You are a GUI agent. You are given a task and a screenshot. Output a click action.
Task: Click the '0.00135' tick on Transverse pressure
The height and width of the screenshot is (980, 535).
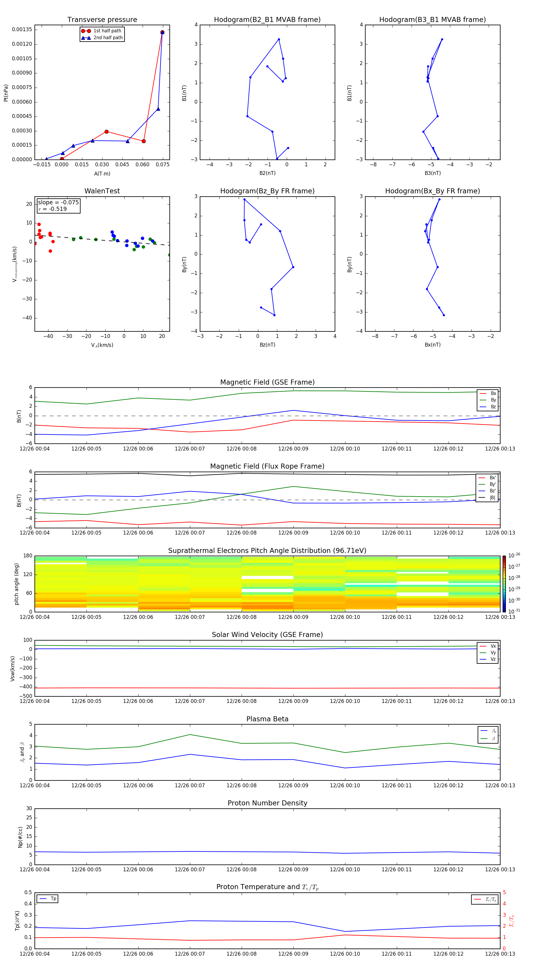coord(22,30)
